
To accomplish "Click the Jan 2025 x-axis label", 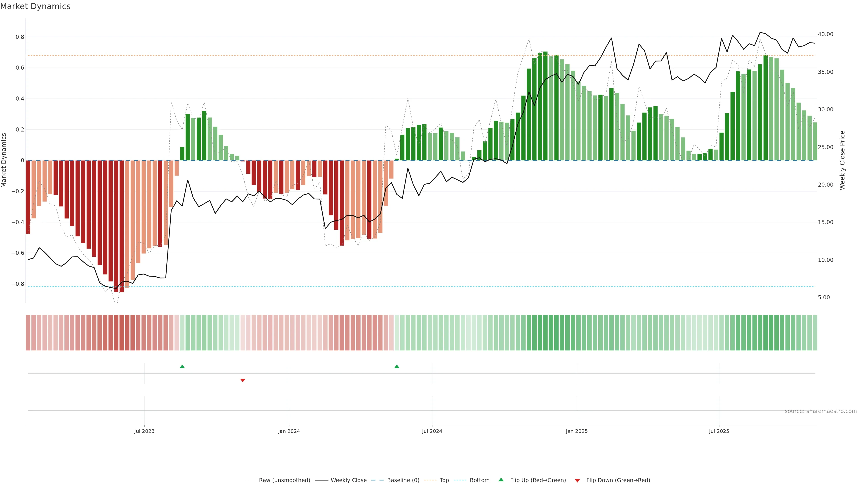I will click(577, 431).
